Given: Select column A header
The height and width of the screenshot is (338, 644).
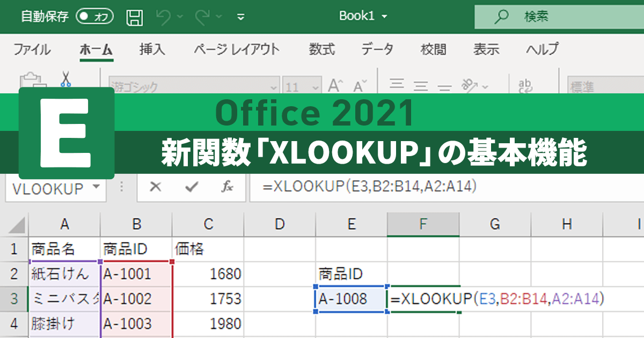Looking at the screenshot, I should pyautogui.click(x=64, y=224).
